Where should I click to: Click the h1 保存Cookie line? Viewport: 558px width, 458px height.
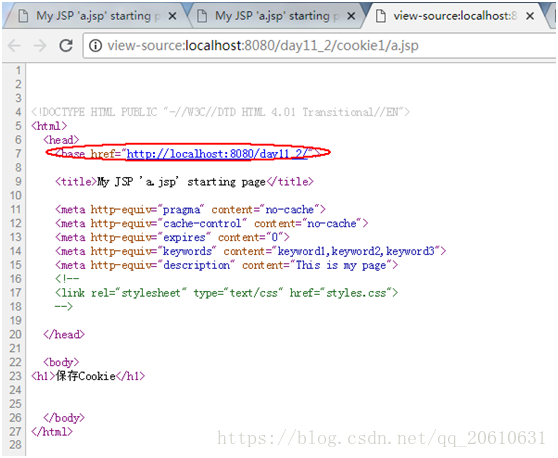point(88,376)
